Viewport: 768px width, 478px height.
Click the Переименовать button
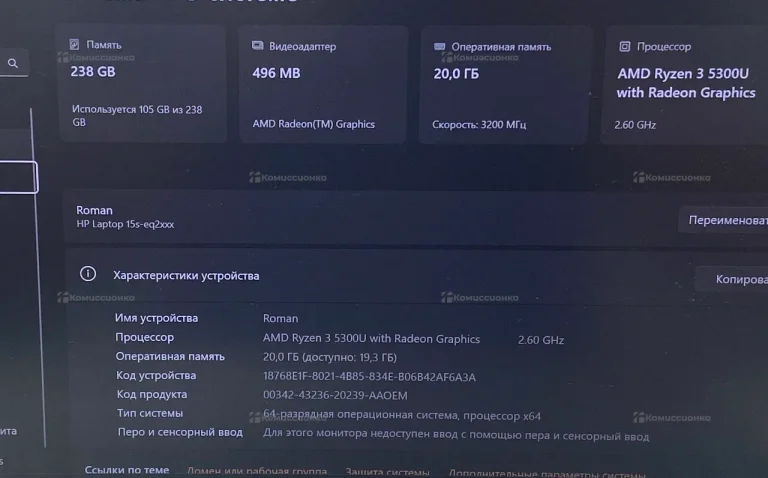pos(723,220)
